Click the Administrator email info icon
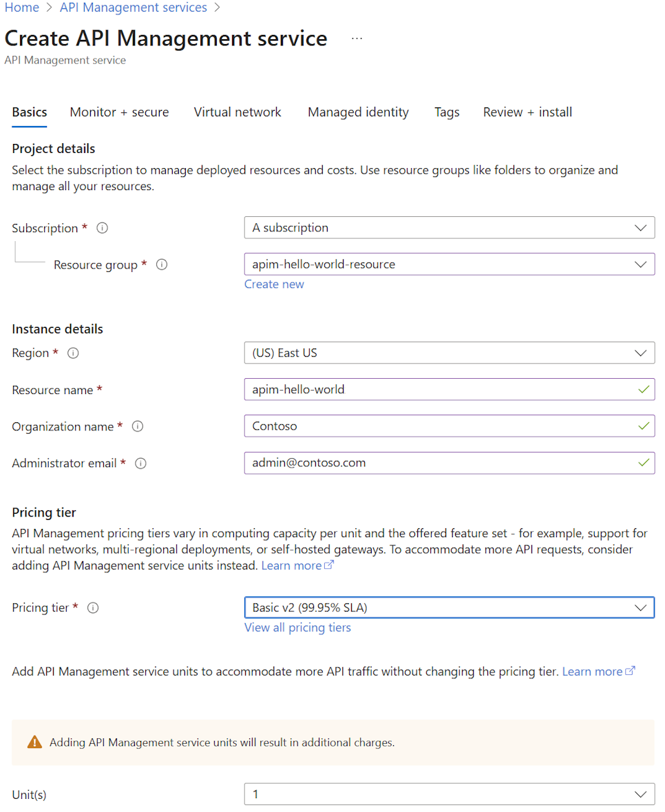 pos(140,463)
